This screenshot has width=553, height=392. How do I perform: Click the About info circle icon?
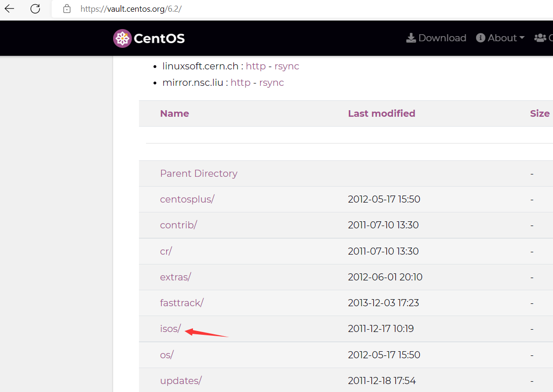tap(480, 38)
